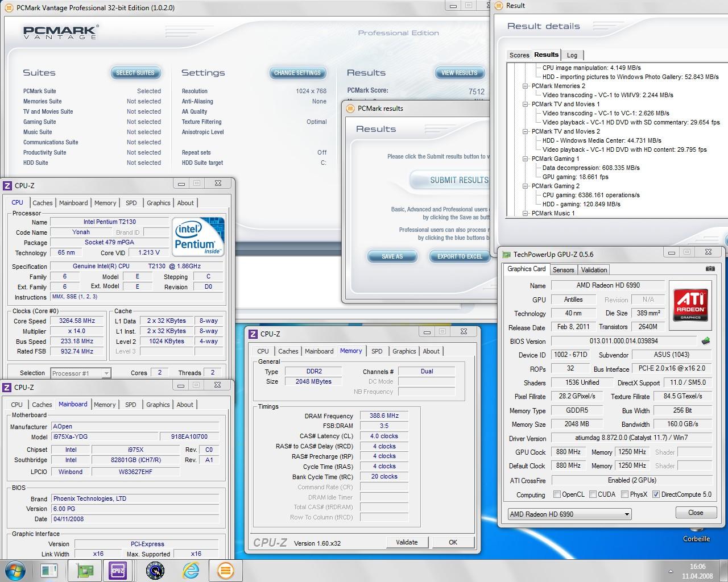This screenshot has width=728, height=582.
Task: Open the clock-lightning taskbar icon
Action: (x=155, y=570)
